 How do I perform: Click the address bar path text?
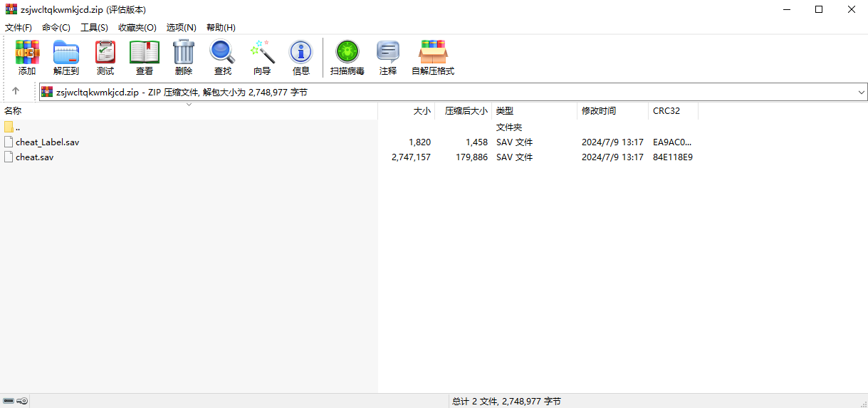tap(182, 93)
